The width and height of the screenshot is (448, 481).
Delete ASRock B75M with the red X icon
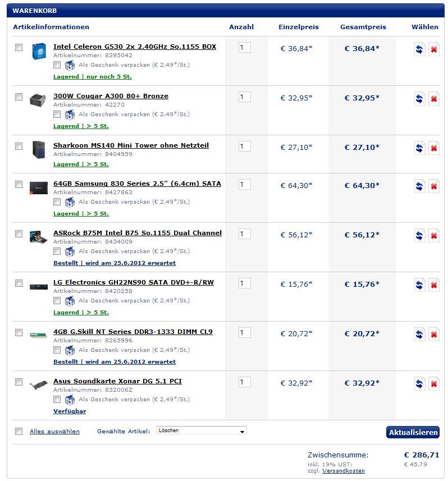pos(433,236)
